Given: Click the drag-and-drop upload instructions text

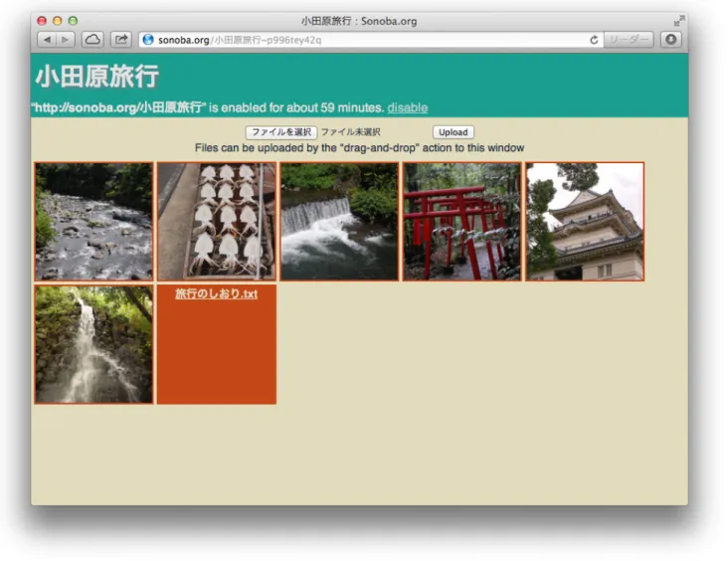Looking at the screenshot, I should click(359, 148).
